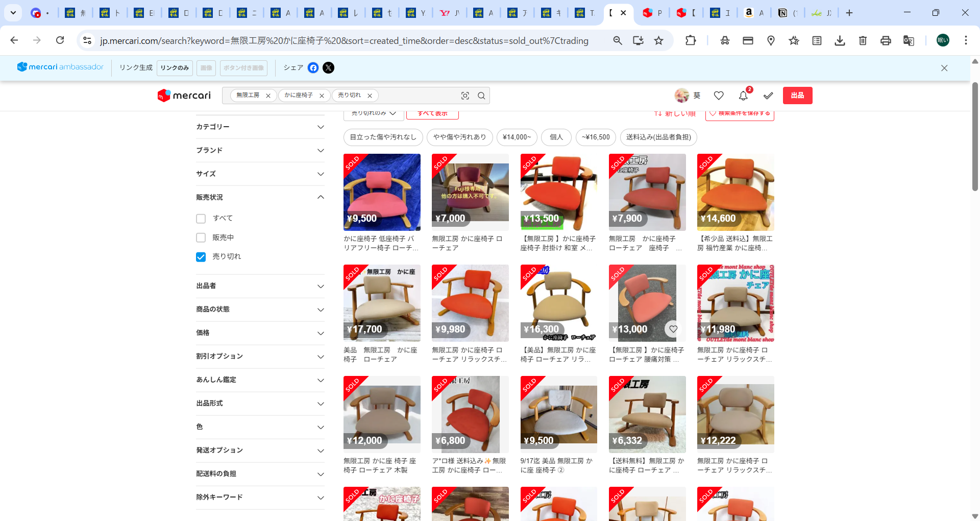The width and height of the screenshot is (980, 521).
Task: Bookmark this page with the star icon
Action: point(659,40)
